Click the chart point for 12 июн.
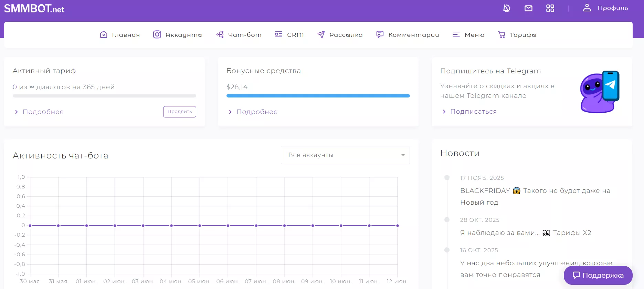This screenshot has width=644, height=289. coord(398,226)
